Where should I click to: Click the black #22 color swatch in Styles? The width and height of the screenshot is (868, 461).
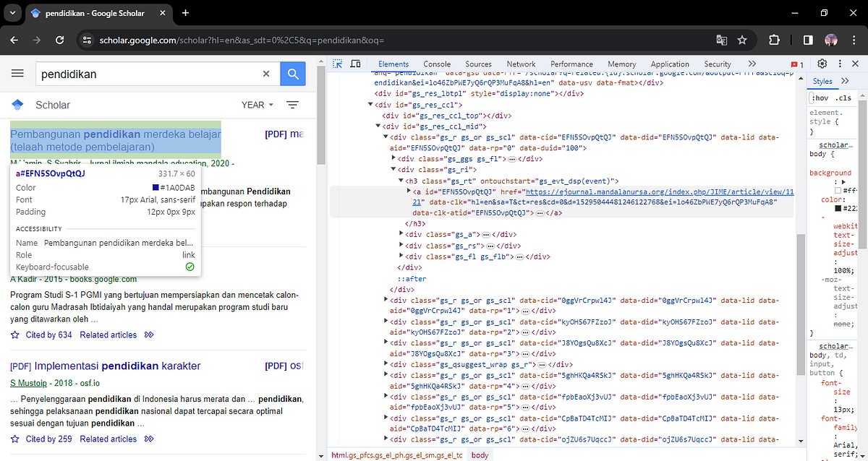click(839, 207)
